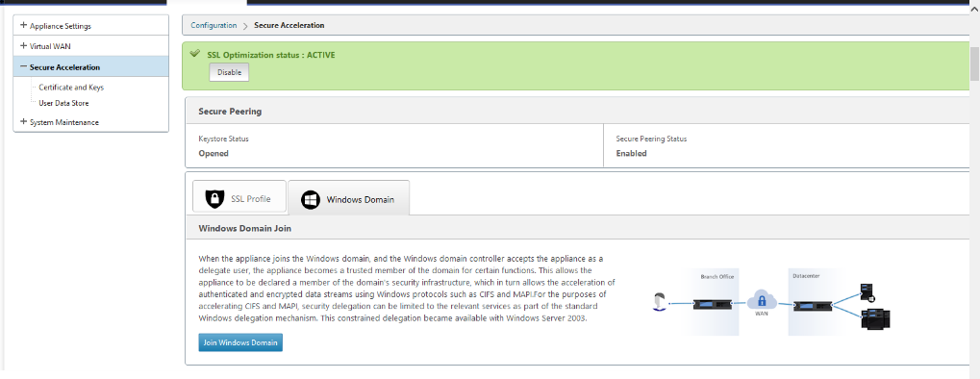This screenshot has height=379, width=980.
Task: Click the padlock shield icon on SSL Profile
Action: pyautogui.click(x=215, y=199)
